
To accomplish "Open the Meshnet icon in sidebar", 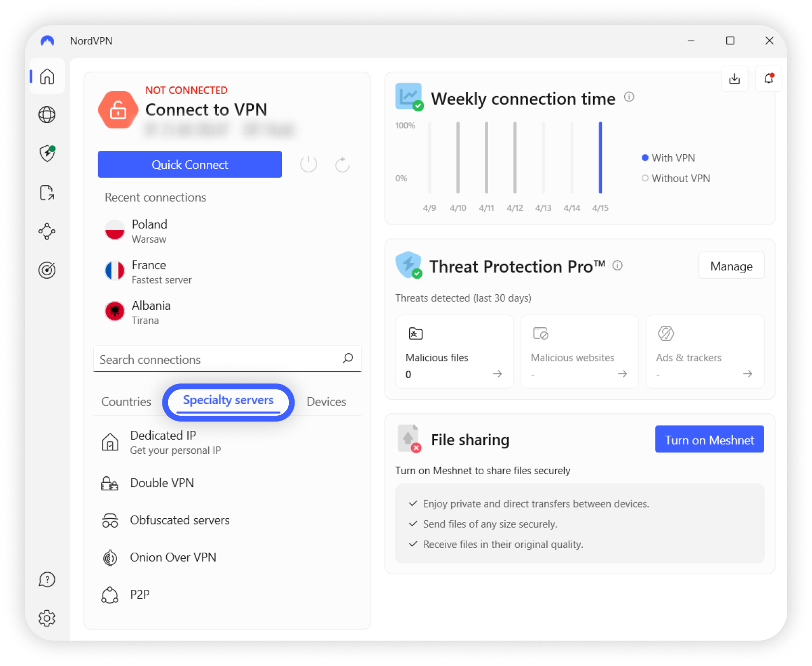I will 47,231.
